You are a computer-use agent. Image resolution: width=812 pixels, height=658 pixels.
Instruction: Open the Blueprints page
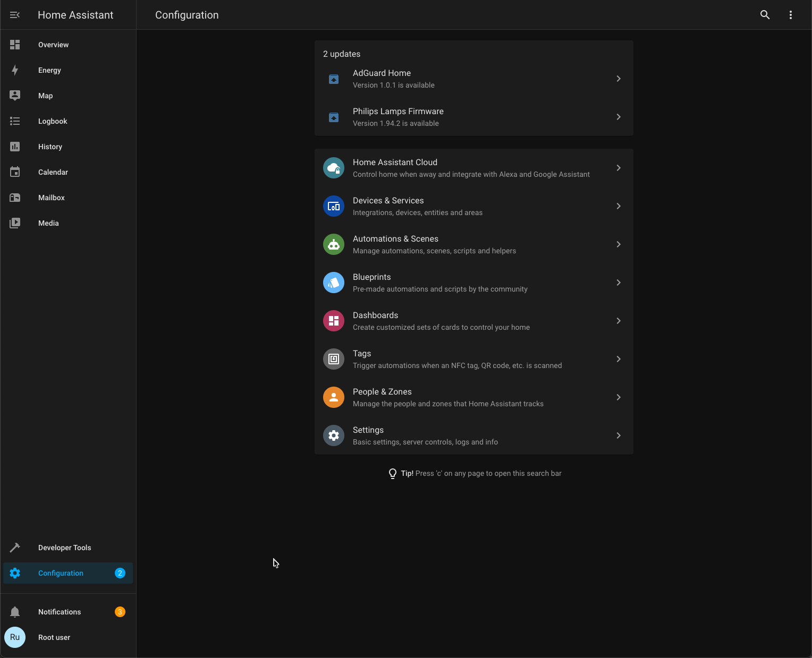[x=474, y=283]
